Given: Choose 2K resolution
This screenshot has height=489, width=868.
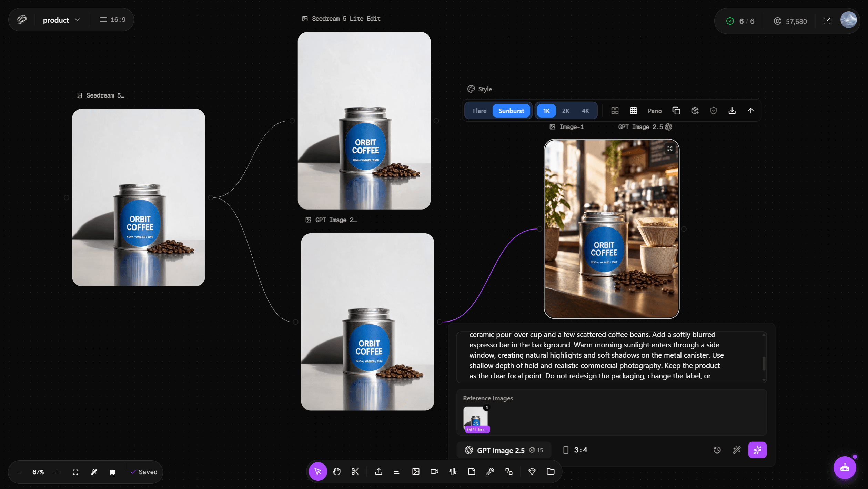Looking at the screenshot, I should point(566,111).
